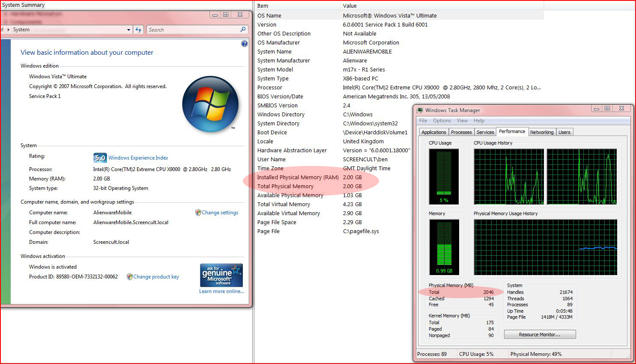The height and width of the screenshot is (364, 636).
Task: Select the Performance tab
Action: 512,131
